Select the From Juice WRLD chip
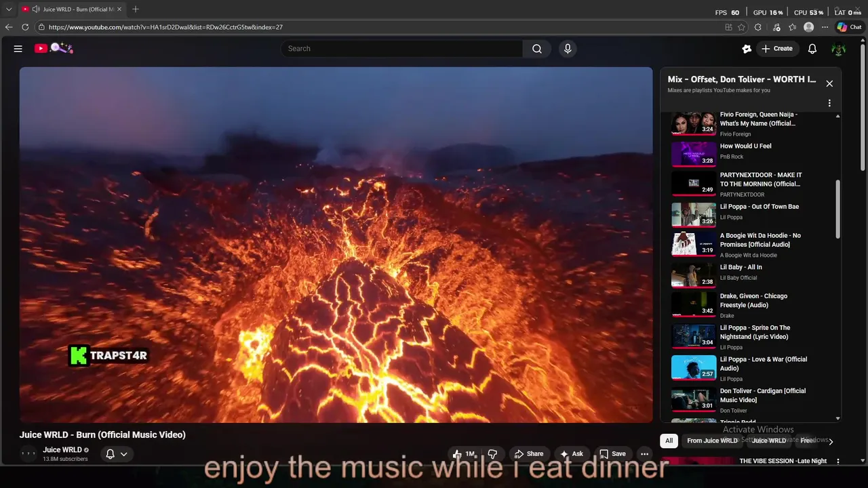Screen dimensions: 868x488 coord(712,441)
